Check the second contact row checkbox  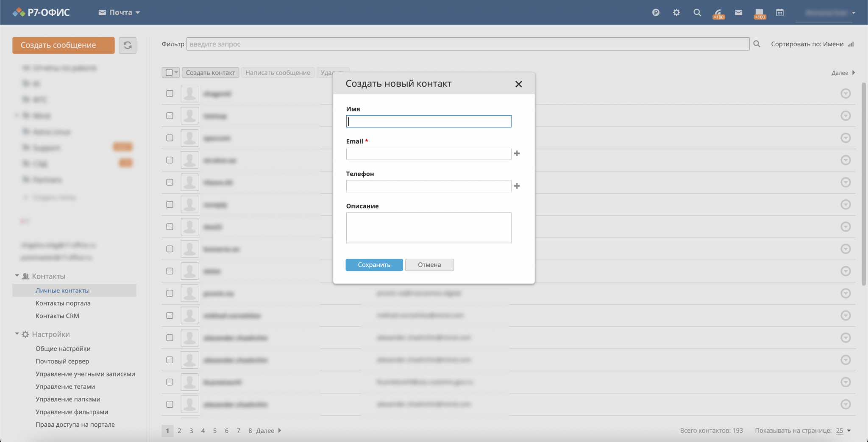[170, 116]
